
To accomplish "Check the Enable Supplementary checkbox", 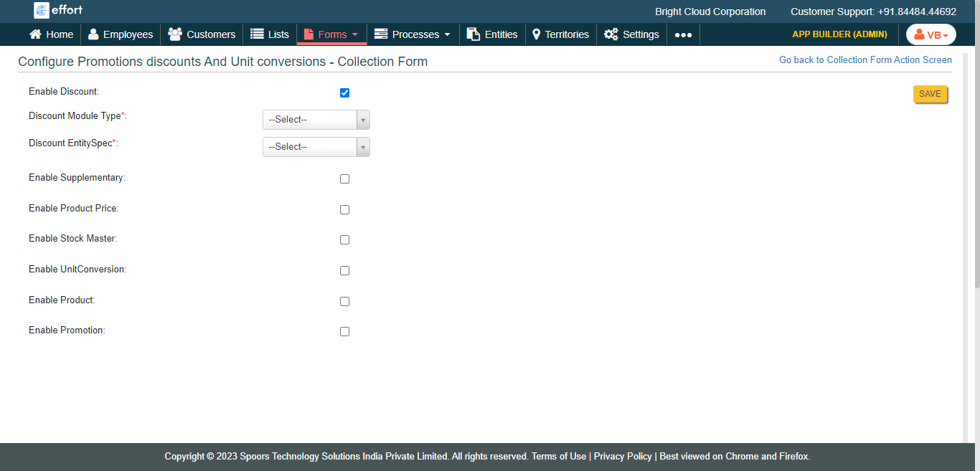I will (x=344, y=179).
